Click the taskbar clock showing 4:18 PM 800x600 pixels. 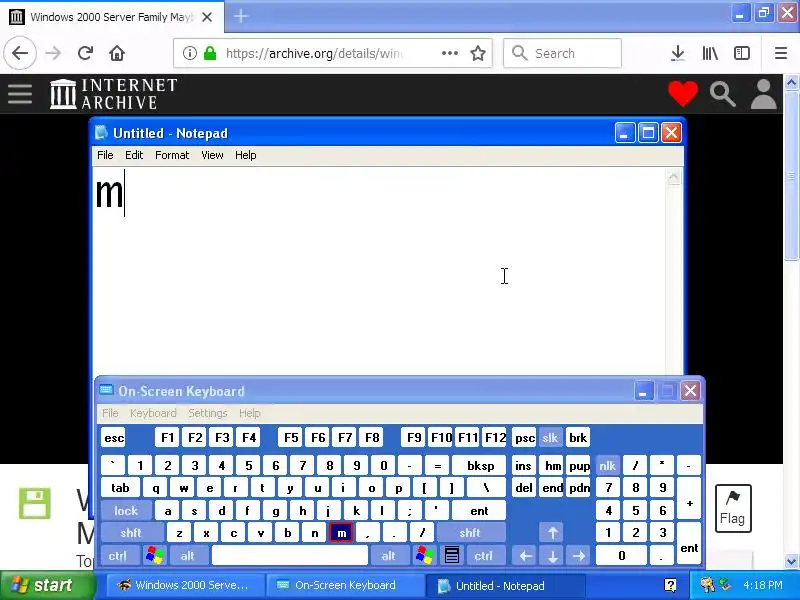(x=763, y=585)
